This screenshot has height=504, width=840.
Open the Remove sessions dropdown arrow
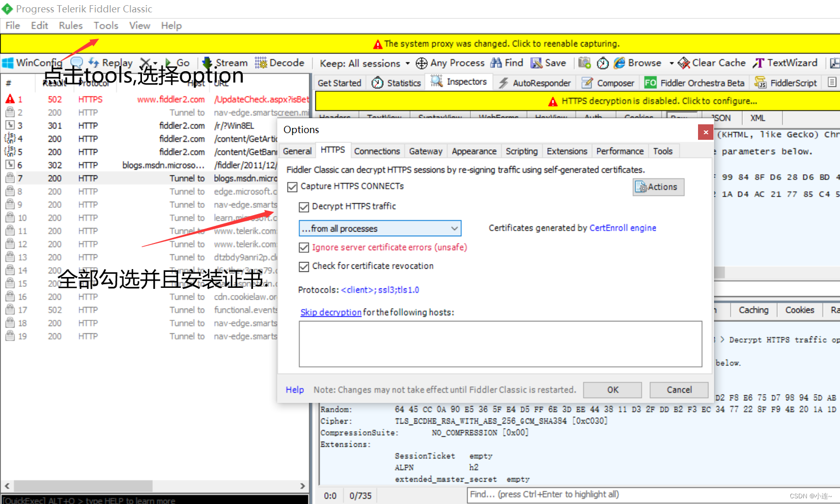[155, 63]
